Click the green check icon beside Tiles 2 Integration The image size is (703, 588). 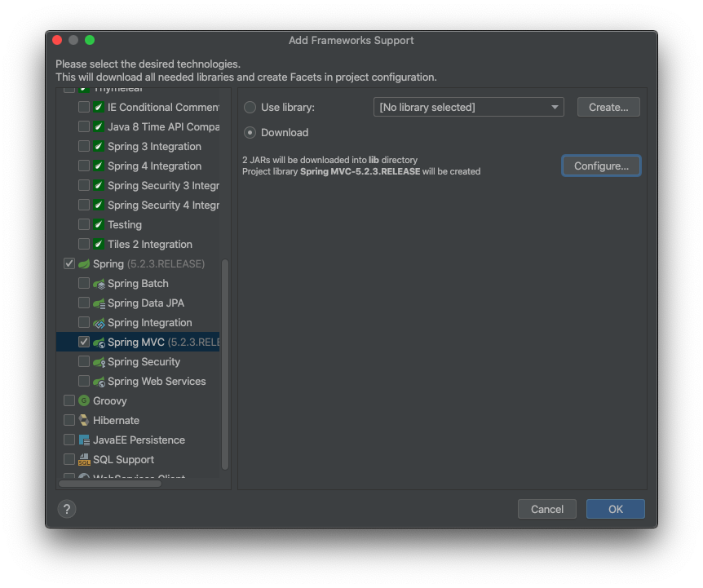[x=99, y=245]
